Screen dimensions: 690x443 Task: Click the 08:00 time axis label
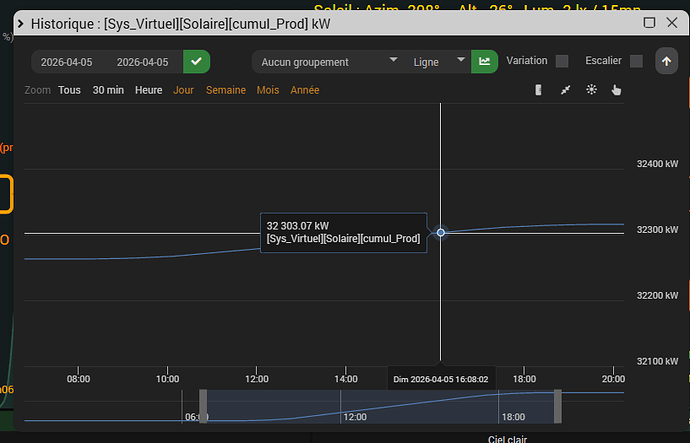click(78, 379)
